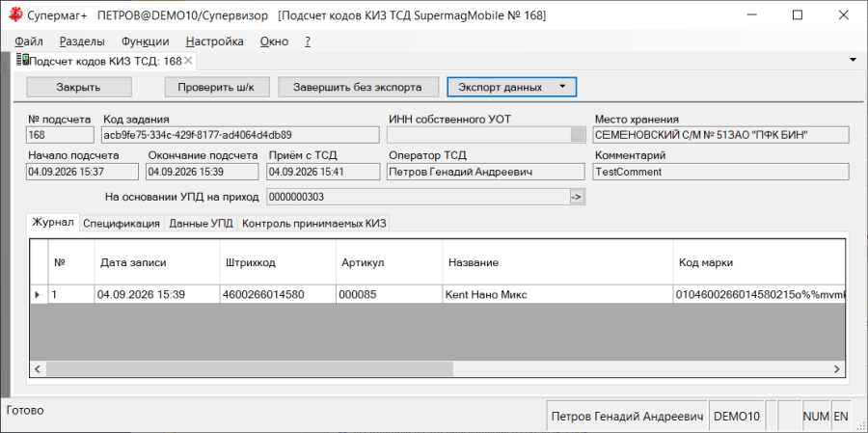868x433 pixels.
Task: Click the TSD device icon on the document tab
Action: [x=22, y=61]
